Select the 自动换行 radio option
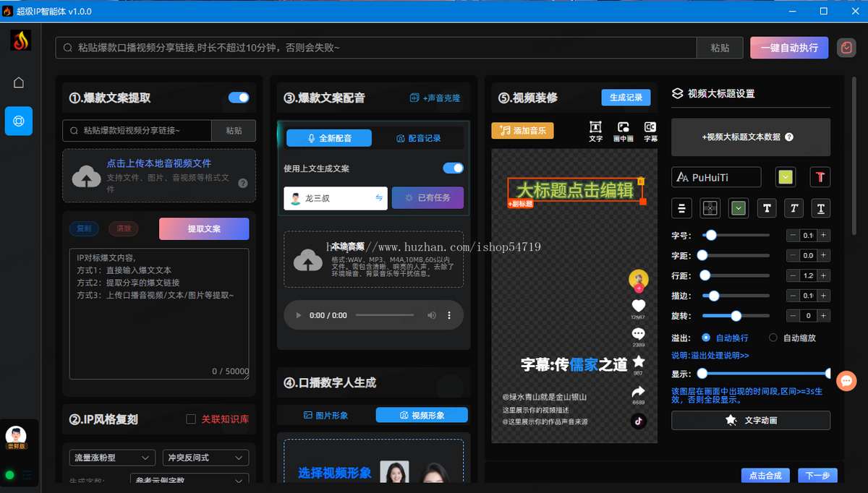 point(706,338)
